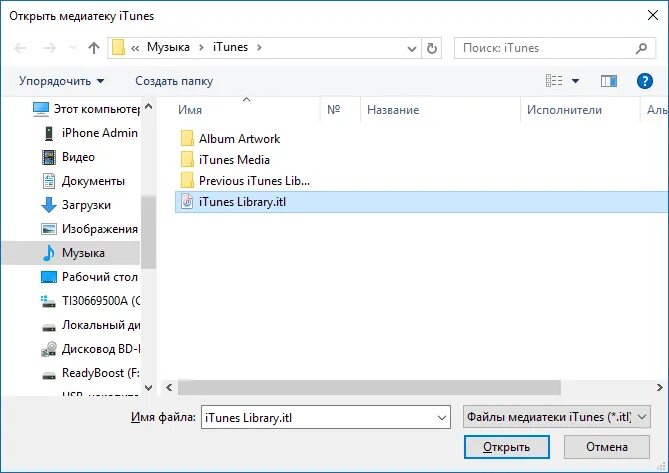This screenshot has width=669, height=473.
Task: Open recent locations dropdown arrow
Action: tap(73, 48)
